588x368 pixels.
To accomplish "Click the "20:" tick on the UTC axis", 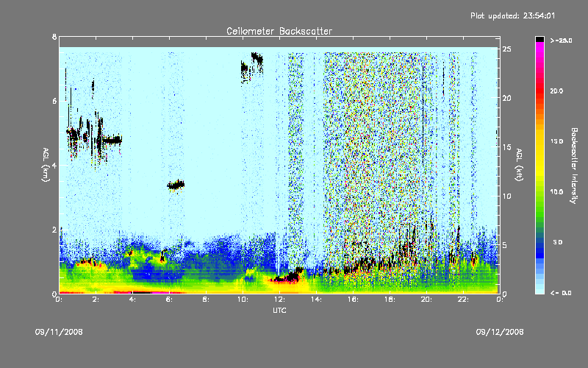I will 426,300.
